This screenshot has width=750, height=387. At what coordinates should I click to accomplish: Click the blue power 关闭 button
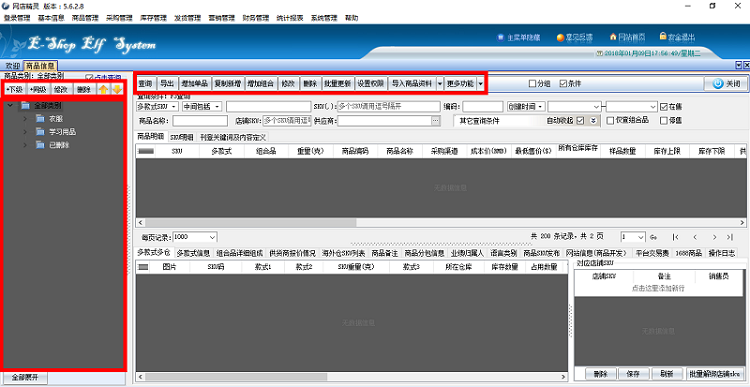pos(725,83)
